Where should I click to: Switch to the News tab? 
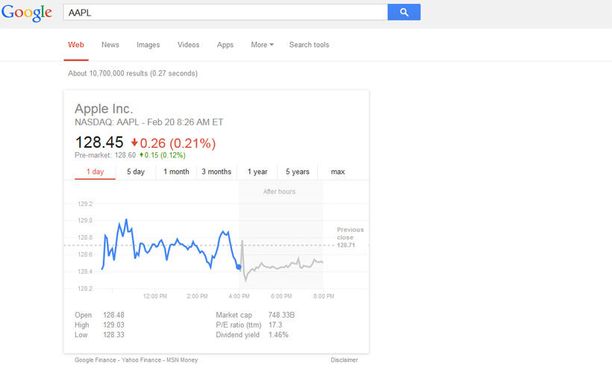110,44
